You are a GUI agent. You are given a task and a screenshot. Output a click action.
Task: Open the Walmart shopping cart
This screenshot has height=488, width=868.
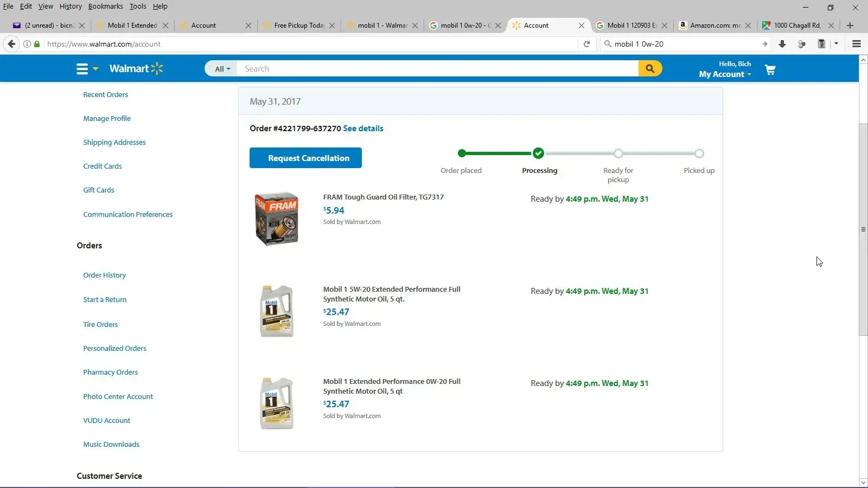pos(770,70)
